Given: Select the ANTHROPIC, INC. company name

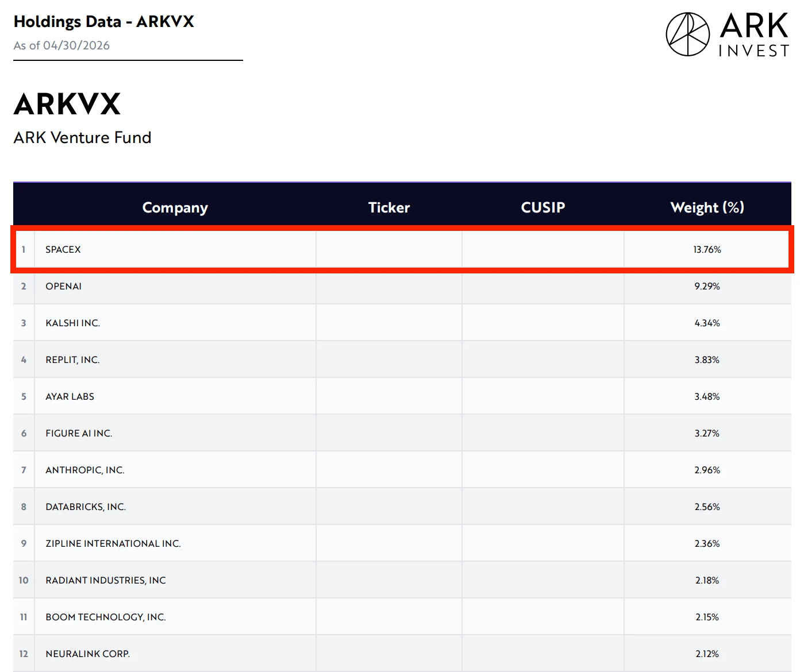Looking at the screenshot, I should coord(85,470).
